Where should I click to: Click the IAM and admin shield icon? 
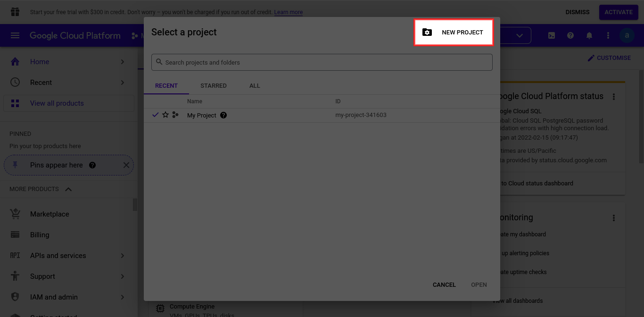pyautogui.click(x=15, y=297)
